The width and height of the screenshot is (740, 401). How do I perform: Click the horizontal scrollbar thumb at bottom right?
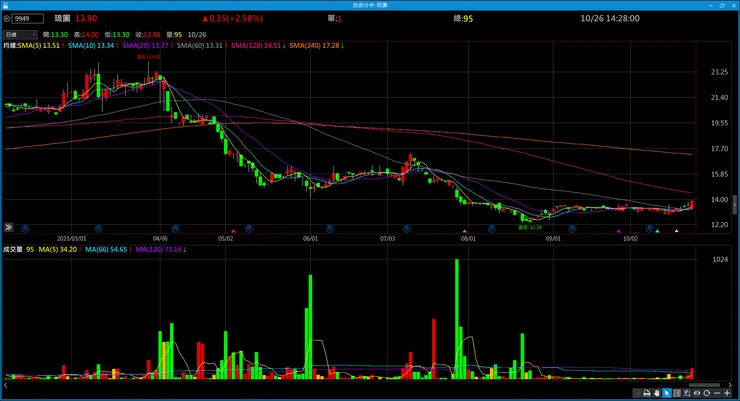pos(704,385)
